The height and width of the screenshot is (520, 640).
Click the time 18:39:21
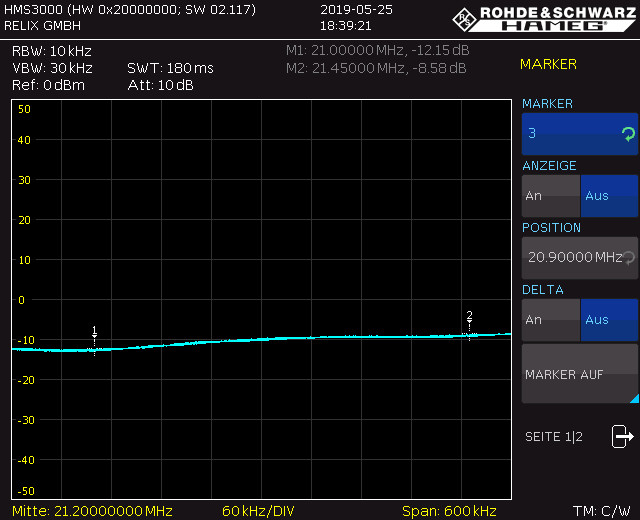(345, 26)
